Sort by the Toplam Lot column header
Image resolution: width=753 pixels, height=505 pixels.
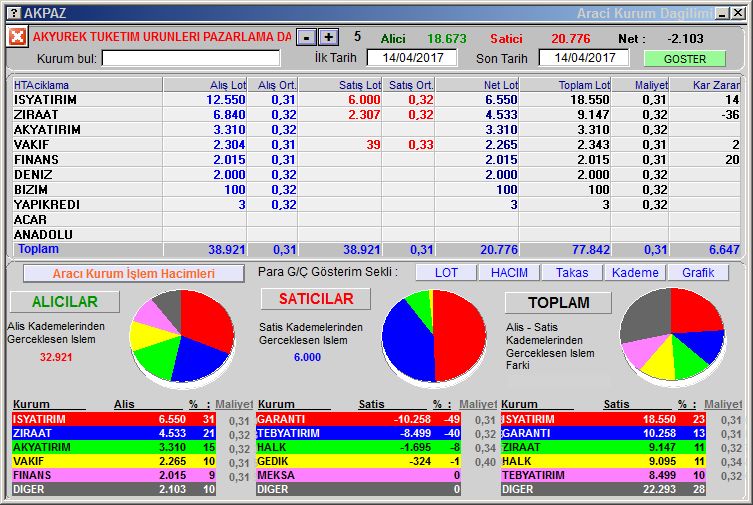565,85
